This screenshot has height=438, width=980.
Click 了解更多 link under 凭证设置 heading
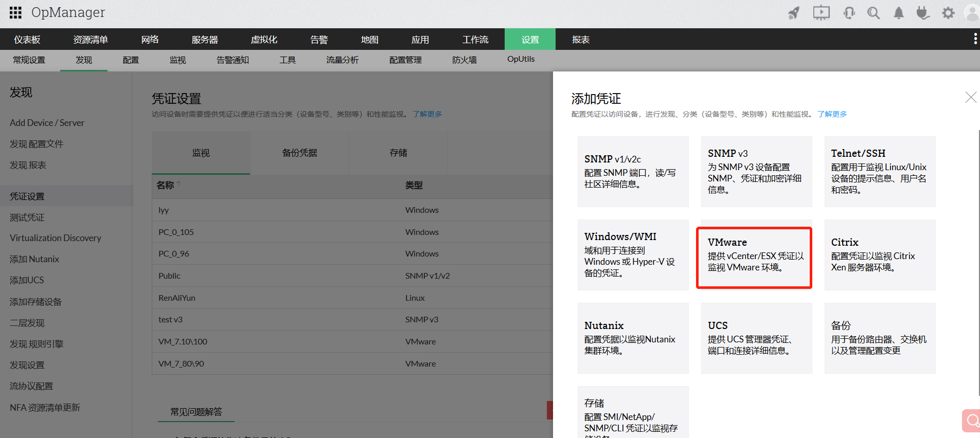[427, 114]
